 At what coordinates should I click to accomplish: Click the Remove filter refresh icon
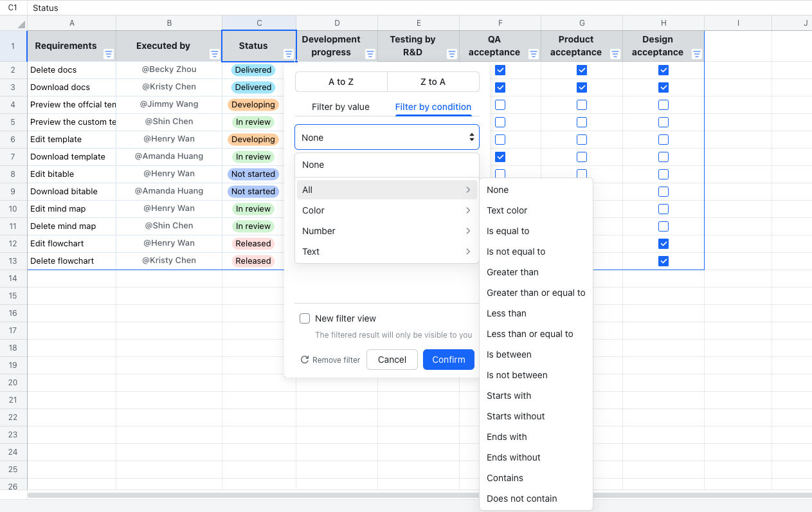[305, 360]
